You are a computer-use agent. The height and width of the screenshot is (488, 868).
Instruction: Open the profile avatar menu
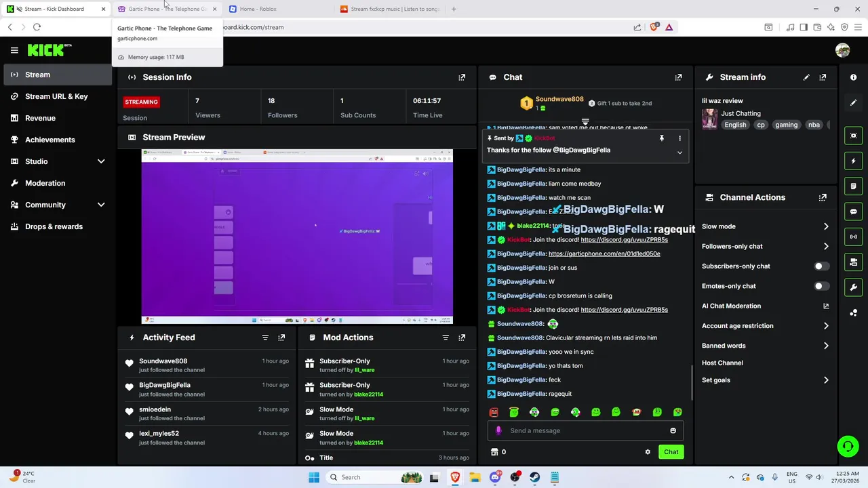point(843,50)
